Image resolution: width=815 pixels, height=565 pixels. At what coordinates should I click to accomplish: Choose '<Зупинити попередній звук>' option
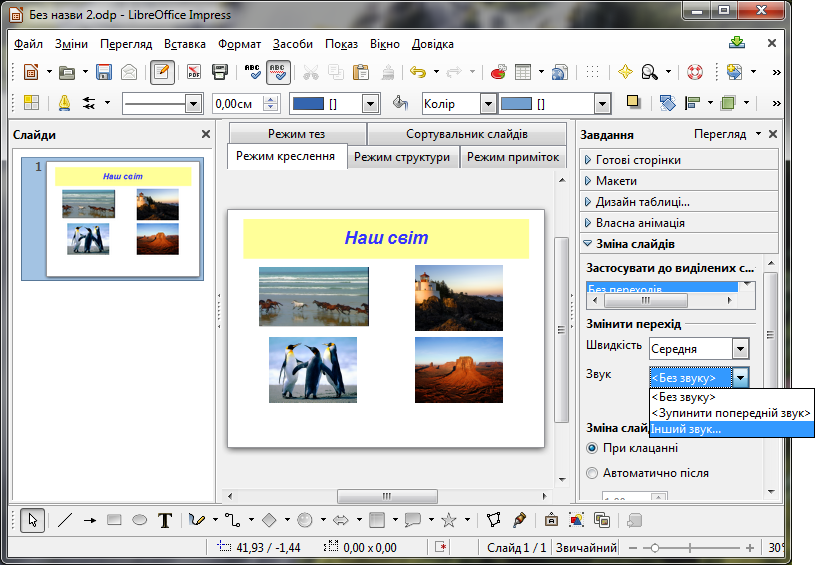pos(732,413)
